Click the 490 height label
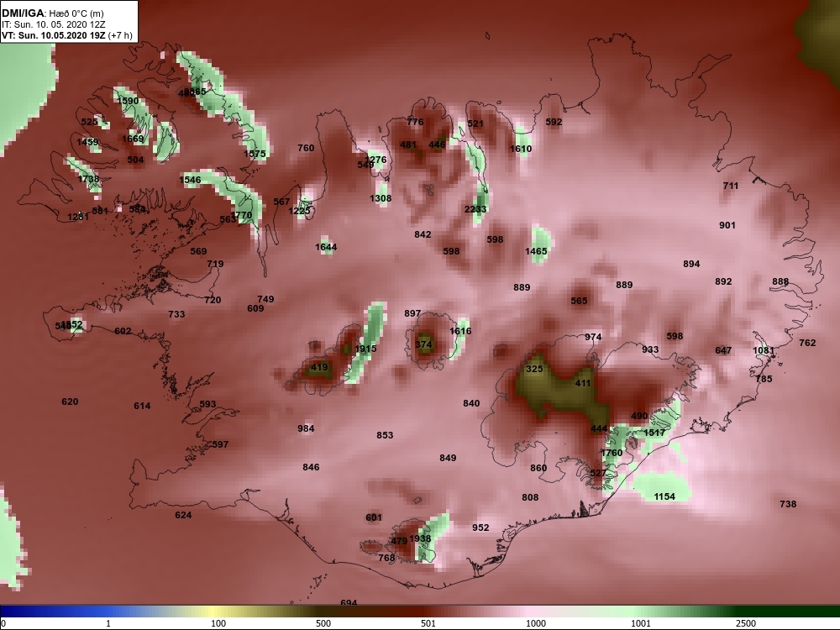Image resolution: width=840 pixels, height=630 pixels. (x=639, y=416)
